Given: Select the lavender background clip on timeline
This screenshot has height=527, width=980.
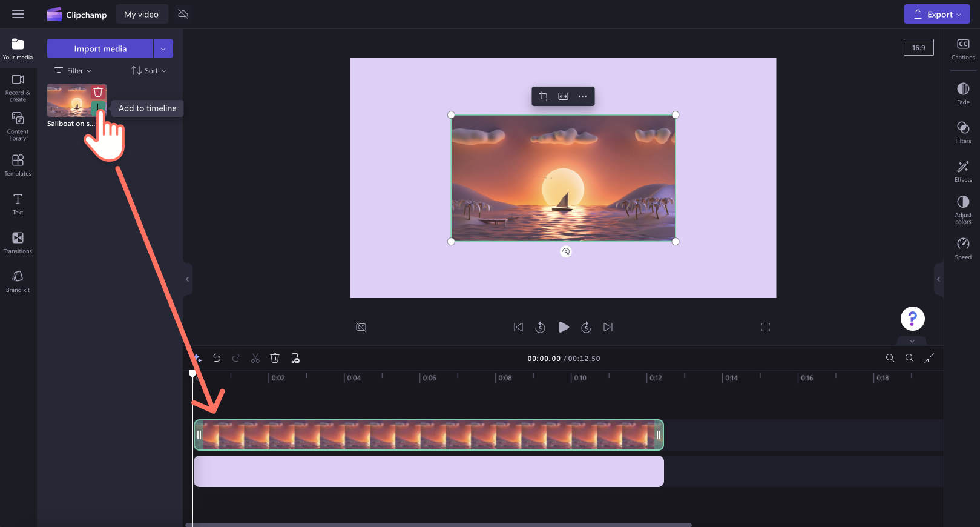Looking at the screenshot, I should [429, 471].
